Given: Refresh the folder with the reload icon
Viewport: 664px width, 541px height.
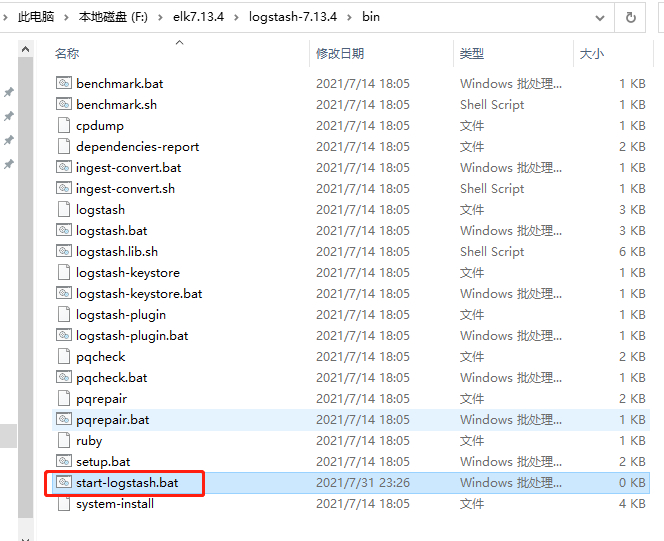Looking at the screenshot, I should pos(631,17).
